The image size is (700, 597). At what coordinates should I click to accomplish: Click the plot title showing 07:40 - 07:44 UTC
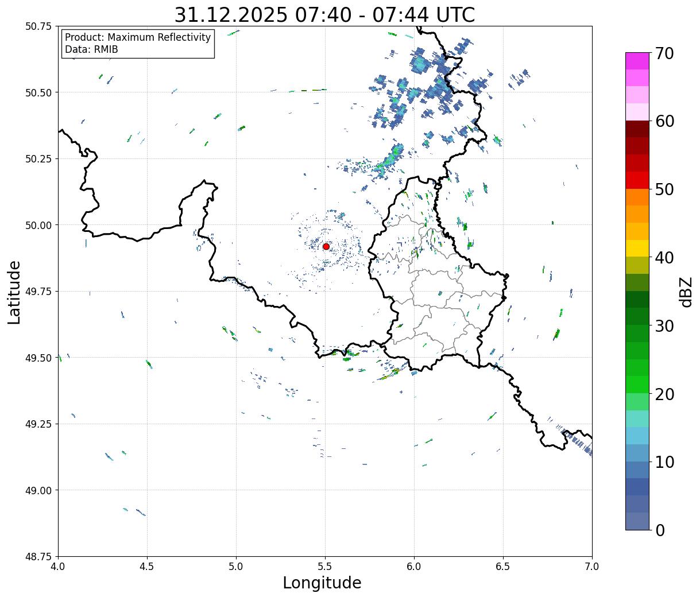click(x=325, y=15)
